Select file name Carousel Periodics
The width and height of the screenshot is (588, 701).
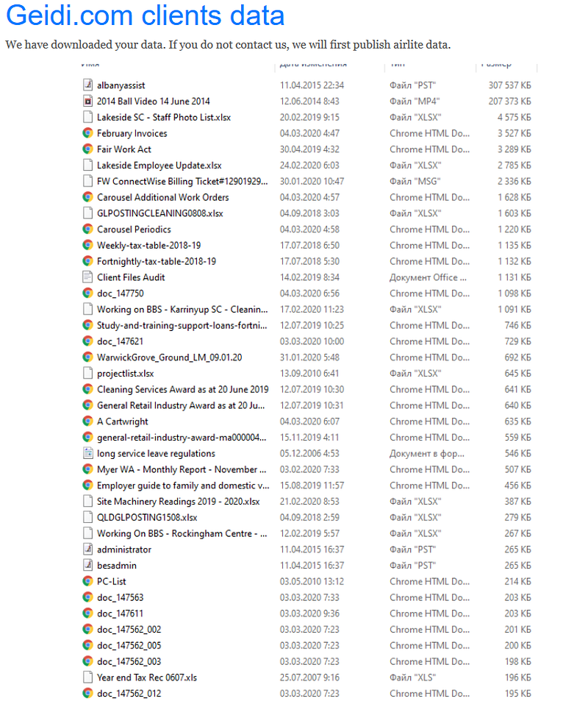point(134,229)
